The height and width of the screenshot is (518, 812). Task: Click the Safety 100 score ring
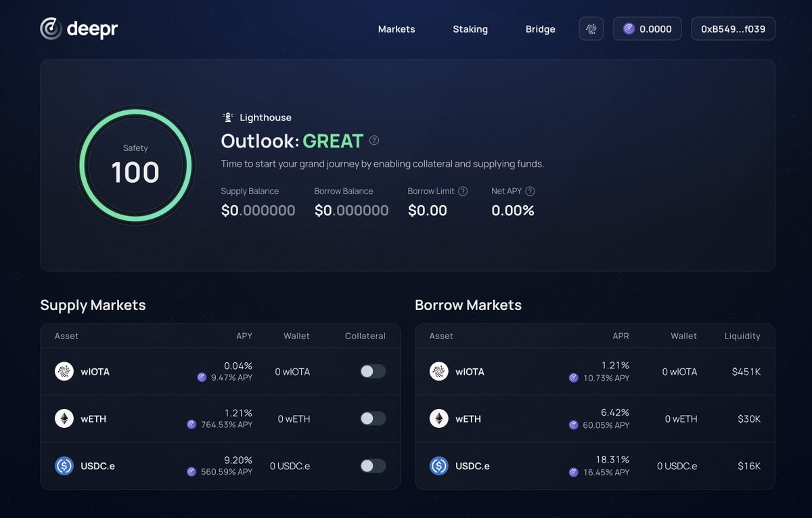pos(135,165)
